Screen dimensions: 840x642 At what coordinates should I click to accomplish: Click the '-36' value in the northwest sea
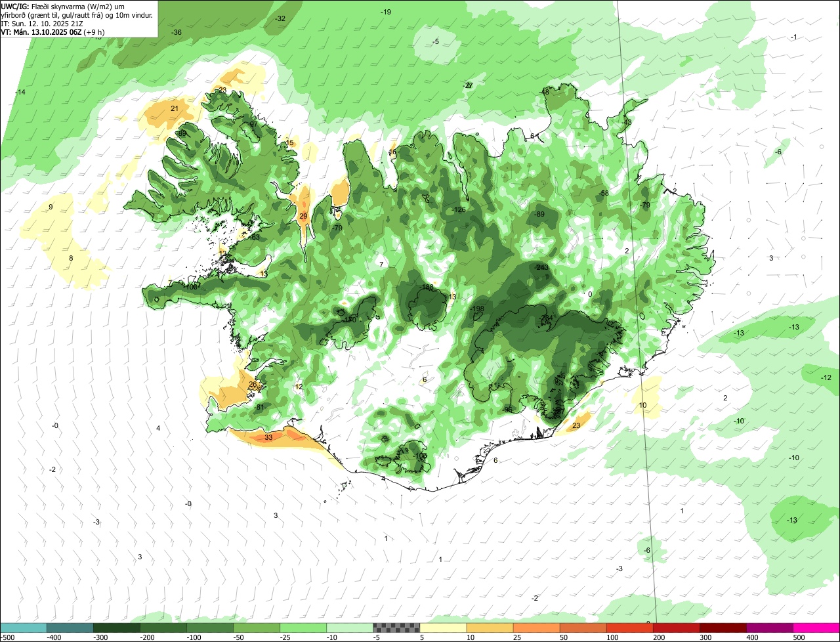(x=177, y=32)
